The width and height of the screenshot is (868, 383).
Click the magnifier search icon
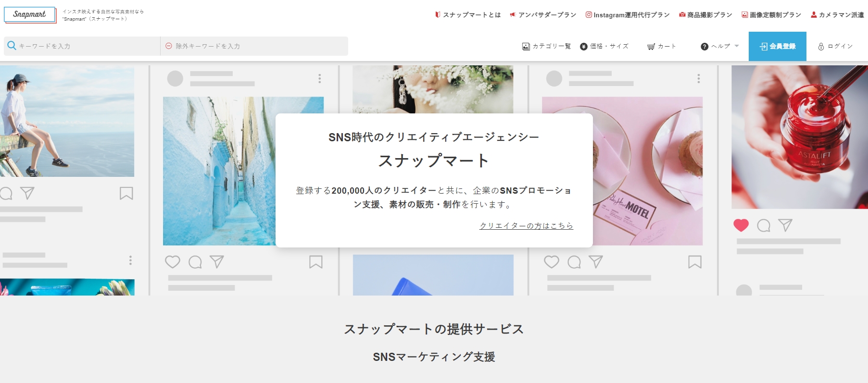coord(12,46)
